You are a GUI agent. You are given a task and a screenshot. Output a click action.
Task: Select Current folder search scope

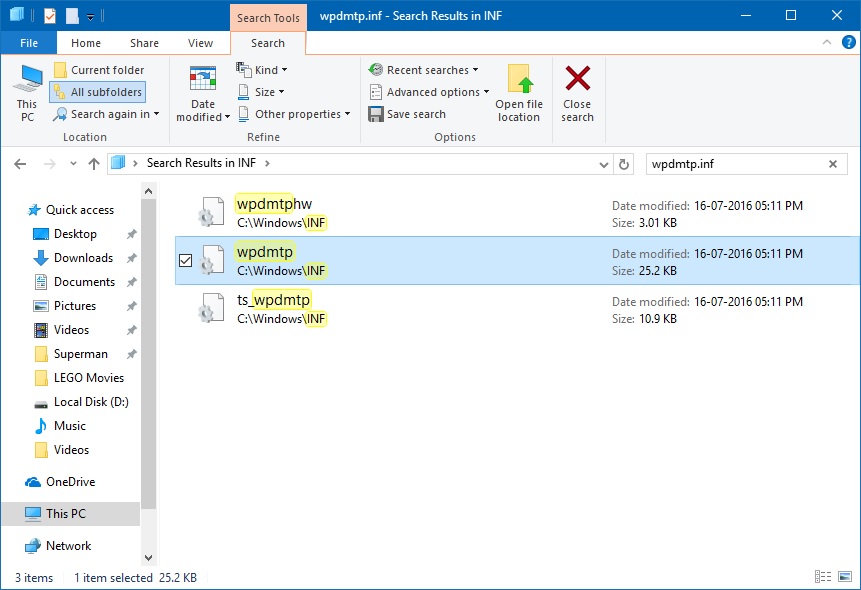[99, 70]
